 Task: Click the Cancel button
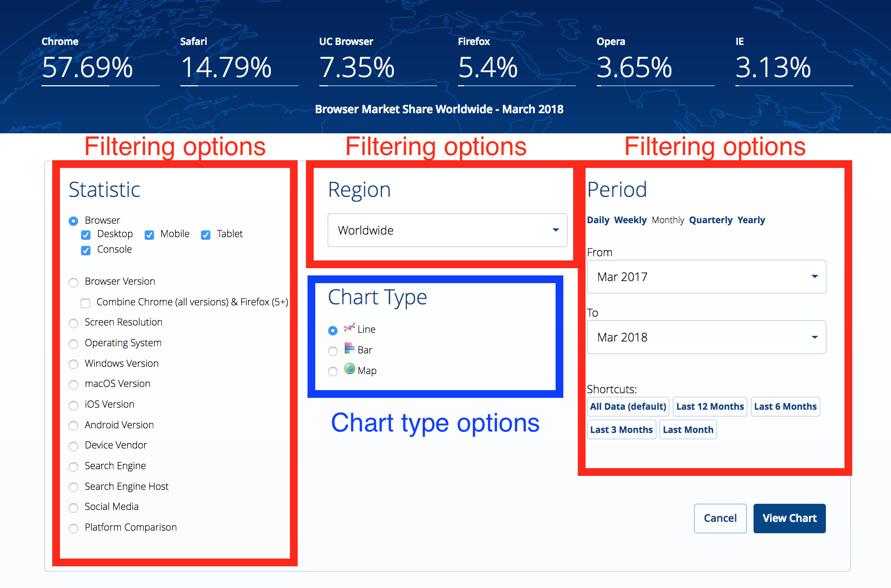(720, 518)
